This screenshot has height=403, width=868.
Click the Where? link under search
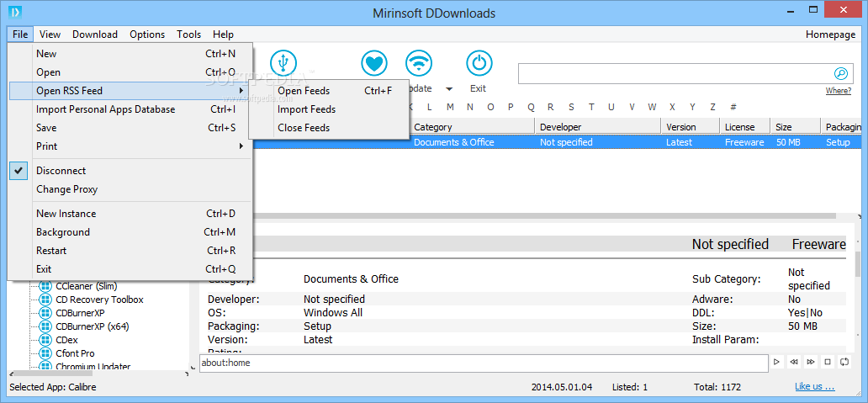839,91
